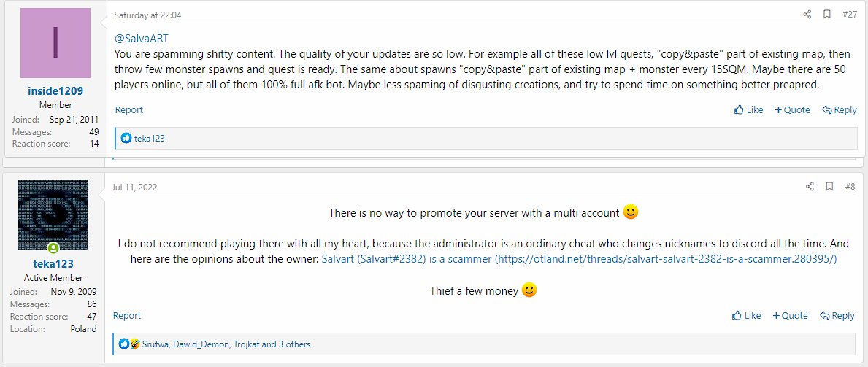
Task: Quote inside1209's post
Action: pyautogui.click(x=792, y=110)
